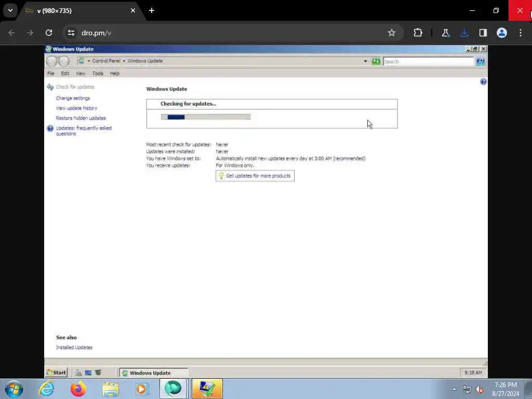This screenshot has height=399, width=532.
Task: Click the Chrome reload page icon
Action: point(49,33)
